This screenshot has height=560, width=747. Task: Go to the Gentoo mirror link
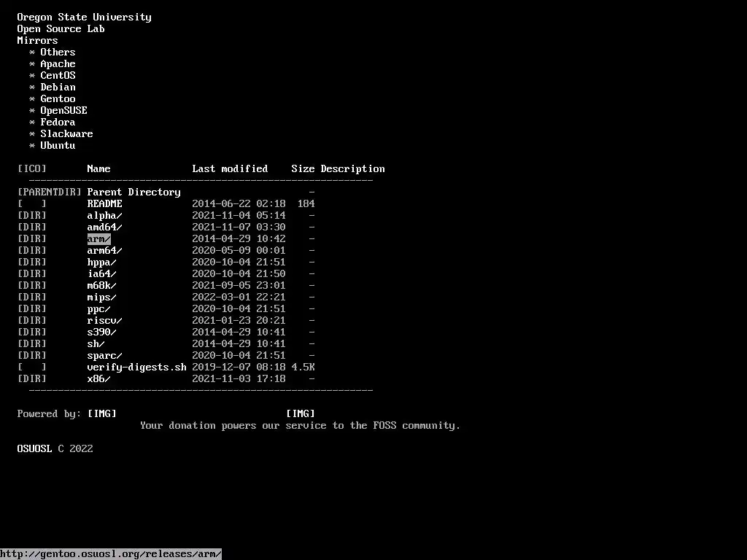[58, 98]
